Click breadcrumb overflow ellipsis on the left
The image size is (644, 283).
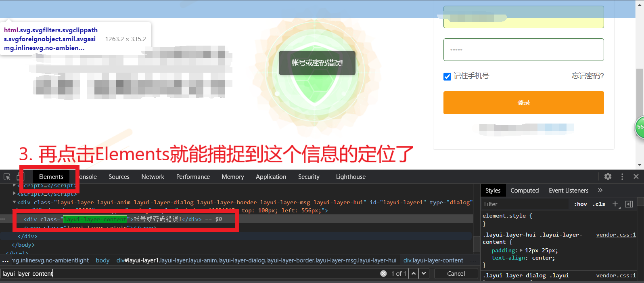pos(5,260)
